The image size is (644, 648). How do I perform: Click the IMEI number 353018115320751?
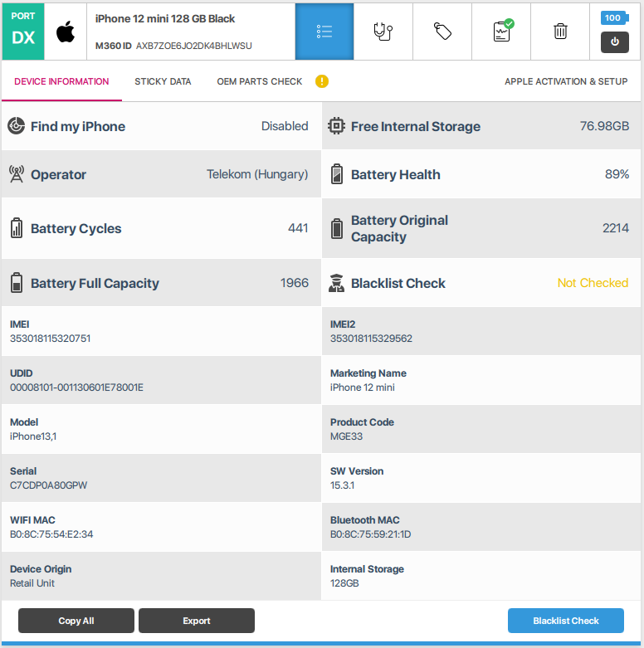tap(50, 339)
